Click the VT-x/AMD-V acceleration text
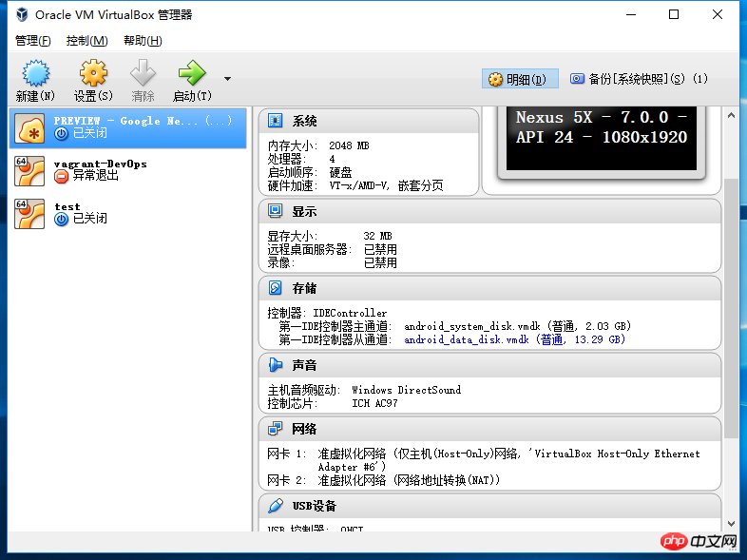This screenshot has width=747, height=560. 387,185
